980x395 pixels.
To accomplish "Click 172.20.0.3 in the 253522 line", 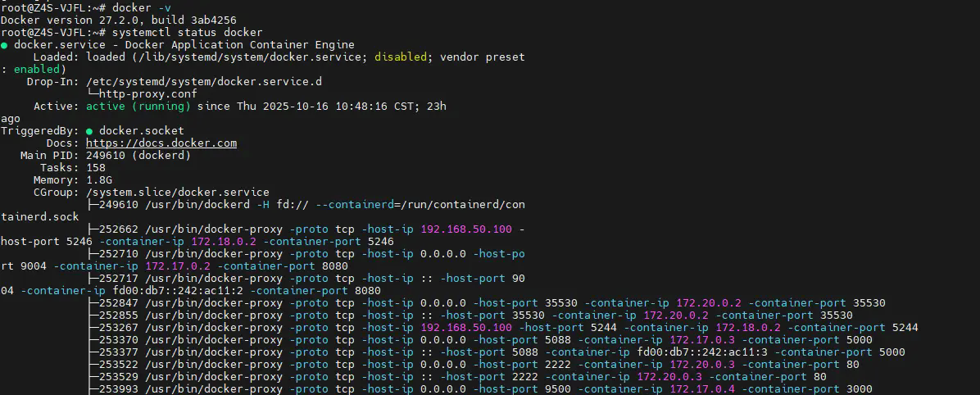I will [x=702, y=365].
